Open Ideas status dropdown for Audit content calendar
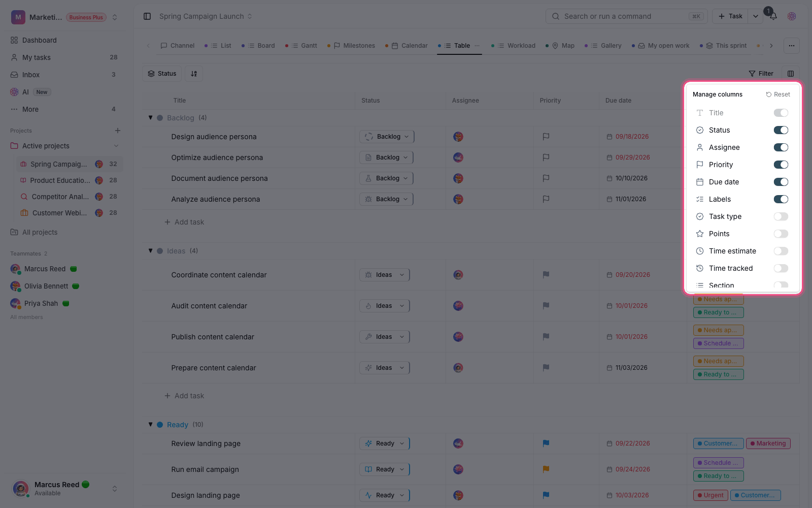The height and width of the screenshot is (508, 812). tap(384, 306)
